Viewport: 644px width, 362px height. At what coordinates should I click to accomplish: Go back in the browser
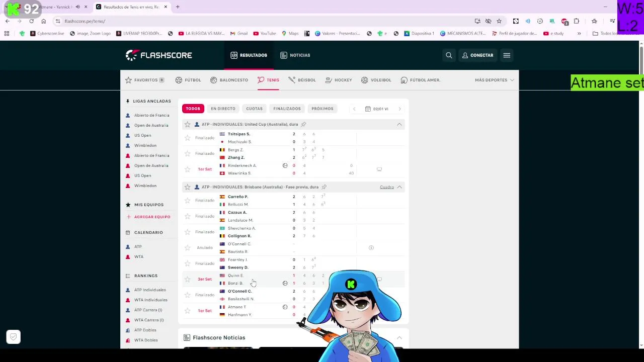[x=8, y=21]
